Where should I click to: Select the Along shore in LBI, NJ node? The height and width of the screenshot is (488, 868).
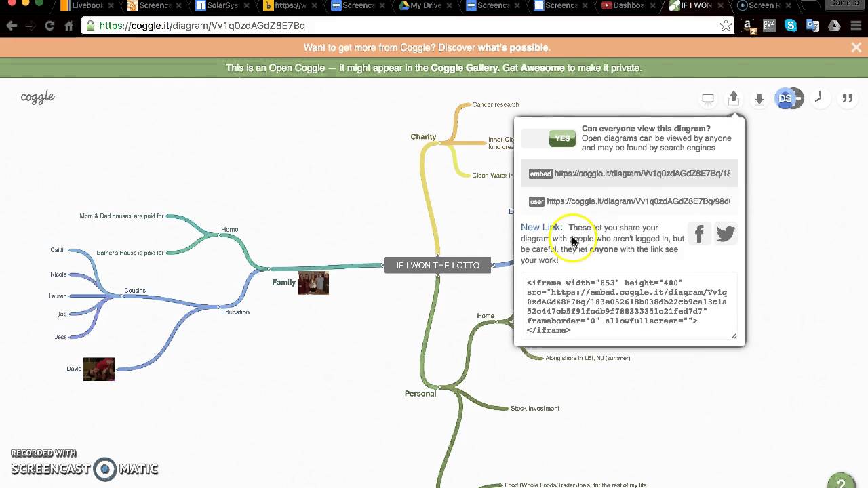(588, 358)
